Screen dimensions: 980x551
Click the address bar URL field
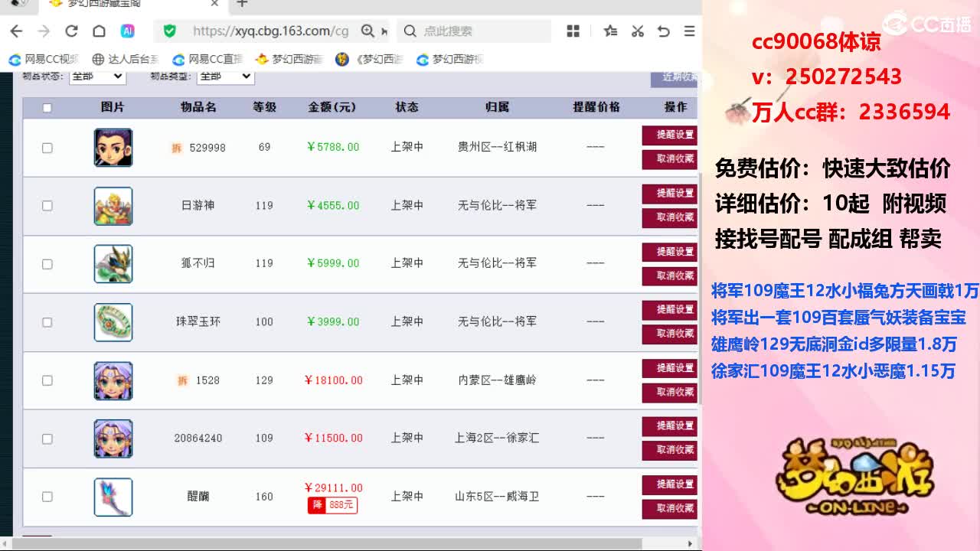click(x=270, y=31)
